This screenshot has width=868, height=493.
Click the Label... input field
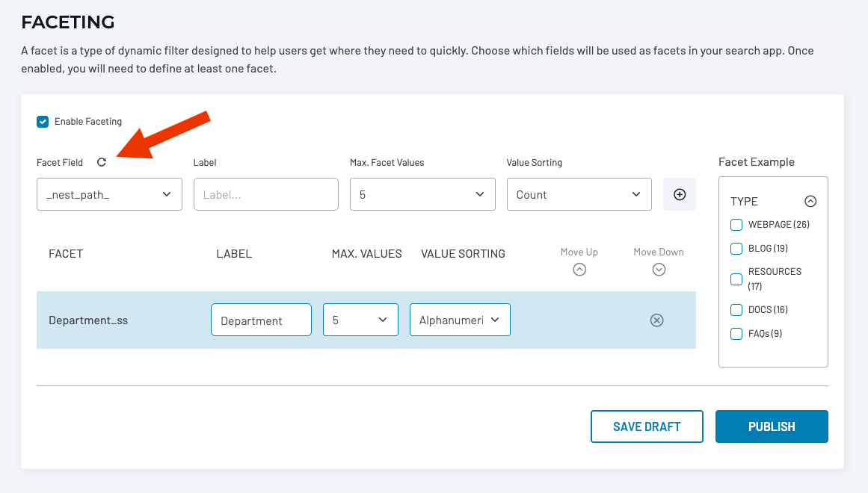(x=265, y=194)
